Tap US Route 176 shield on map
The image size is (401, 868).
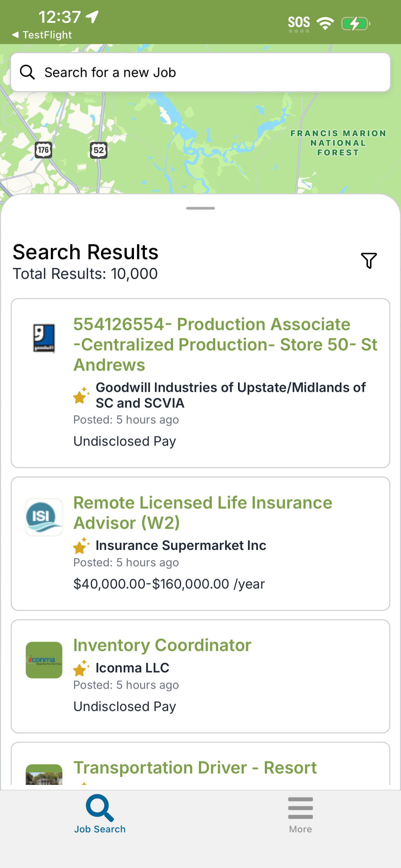pyautogui.click(x=43, y=150)
